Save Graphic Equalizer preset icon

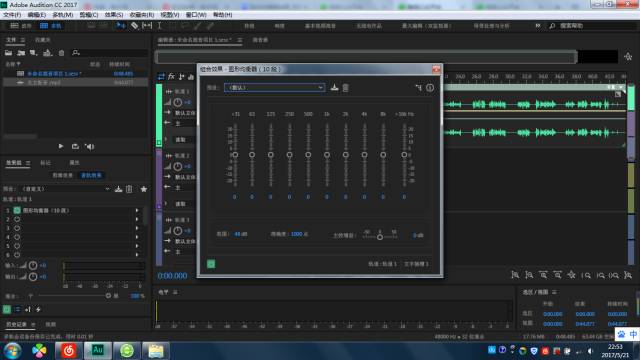click(334, 87)
